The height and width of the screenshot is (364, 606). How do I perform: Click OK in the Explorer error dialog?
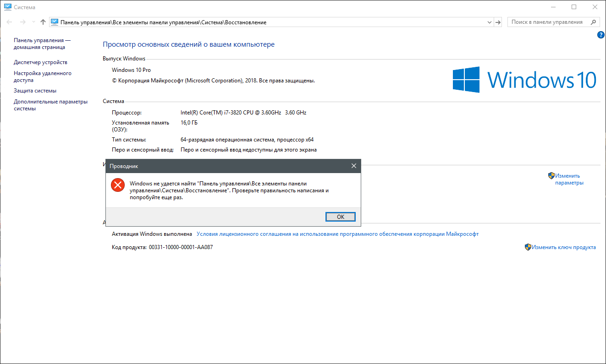pos(341,217)
